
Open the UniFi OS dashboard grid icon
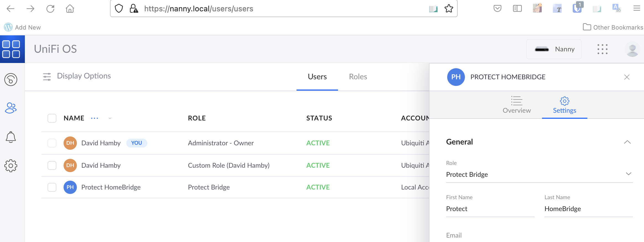[11, 49]
